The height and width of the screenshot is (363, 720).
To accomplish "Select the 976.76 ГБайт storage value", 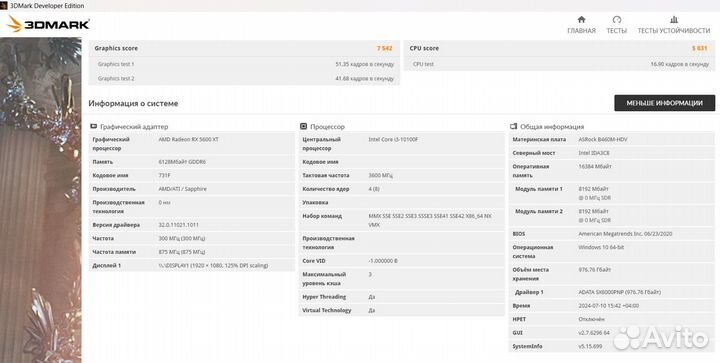I will [594, 270].
